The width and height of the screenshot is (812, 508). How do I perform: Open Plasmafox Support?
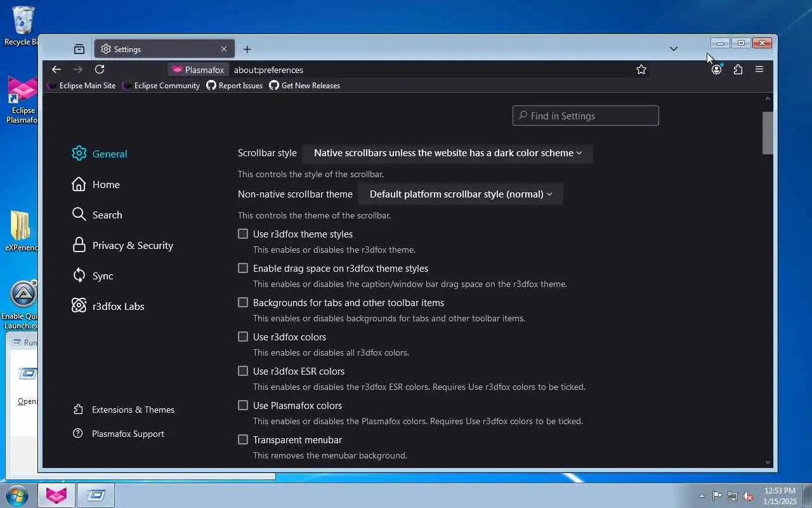tap(119, 434)
